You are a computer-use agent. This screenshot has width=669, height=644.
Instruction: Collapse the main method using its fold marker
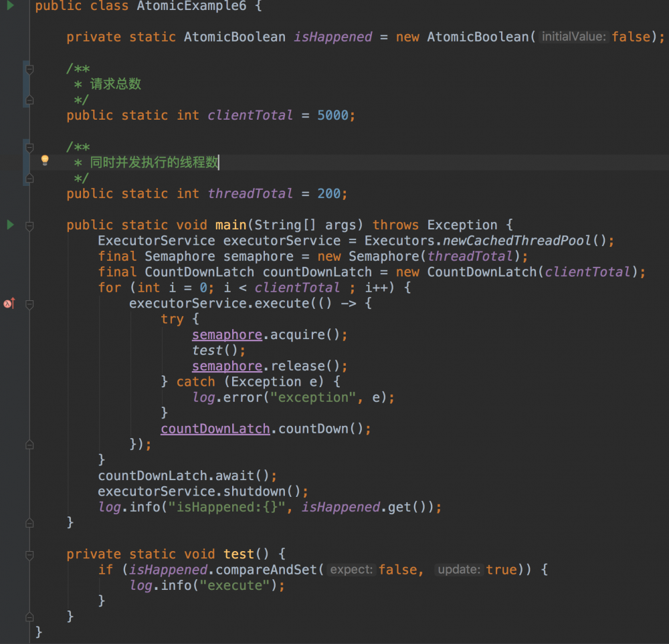(29, 225)
